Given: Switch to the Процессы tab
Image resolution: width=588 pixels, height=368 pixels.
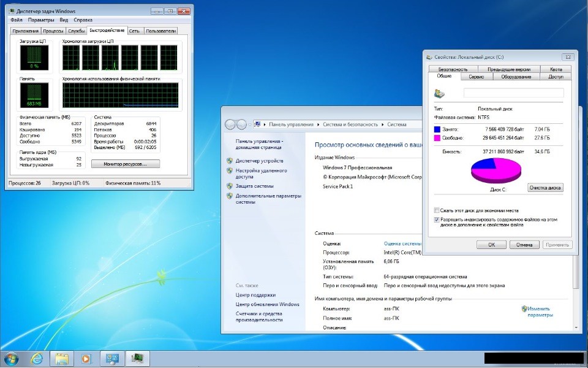Looking at the screenshot, I should [x=53, y=31].
